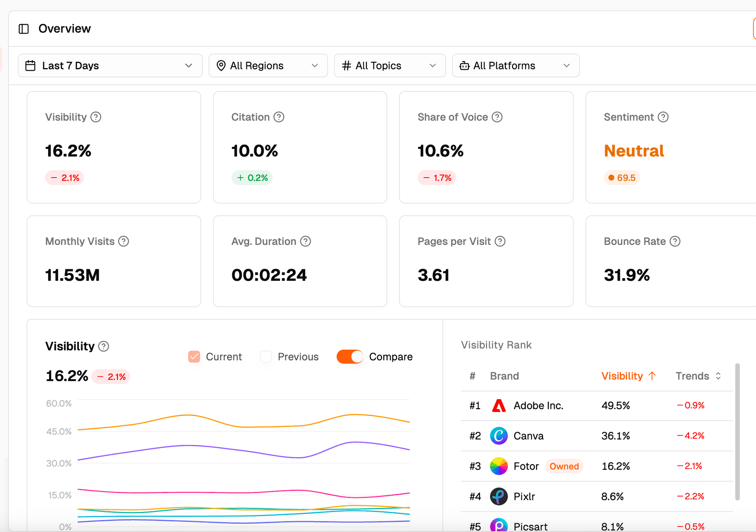Click the Overview page title
This screenshot has width=756, height=532.
[x=65, y=29]
